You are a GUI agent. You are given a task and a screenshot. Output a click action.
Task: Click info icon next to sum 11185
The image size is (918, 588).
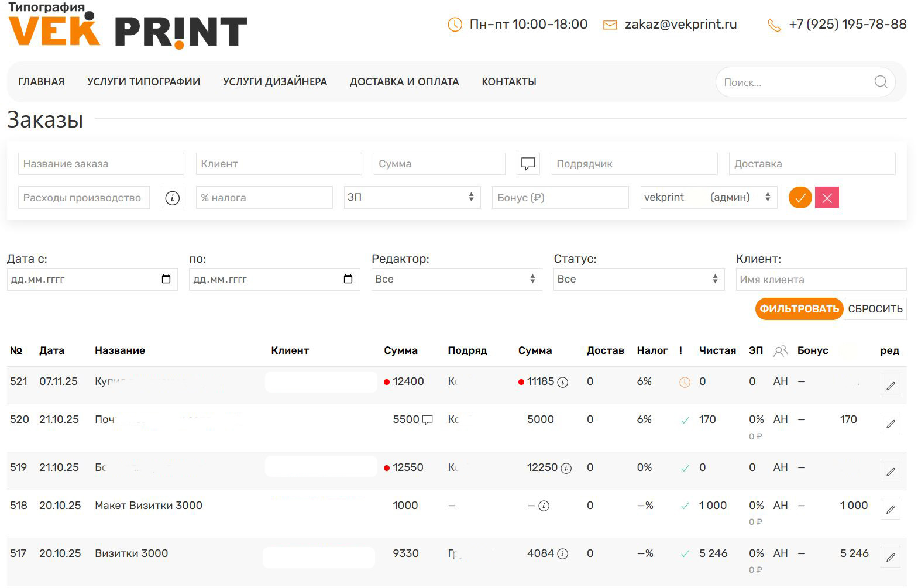coord(563,382)
